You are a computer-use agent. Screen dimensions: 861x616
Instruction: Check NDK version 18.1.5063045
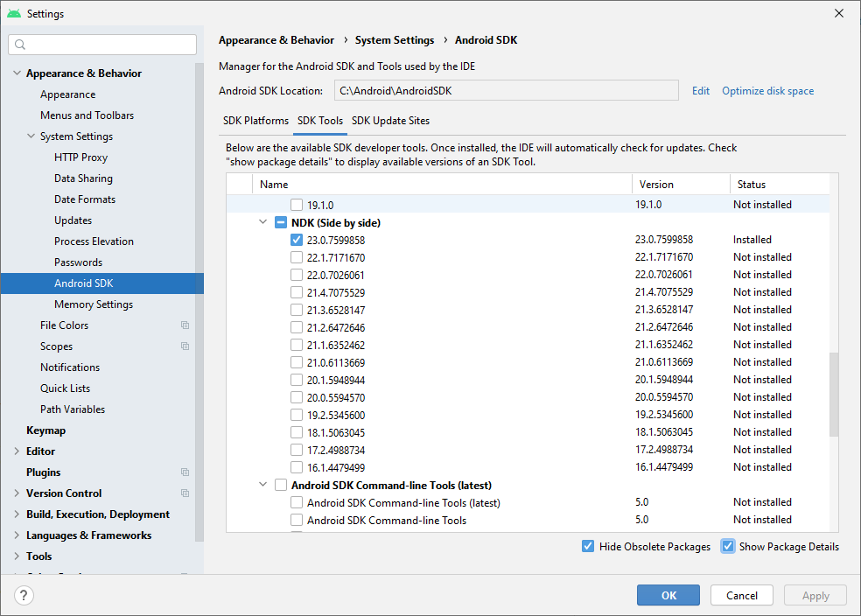[297, 432]
